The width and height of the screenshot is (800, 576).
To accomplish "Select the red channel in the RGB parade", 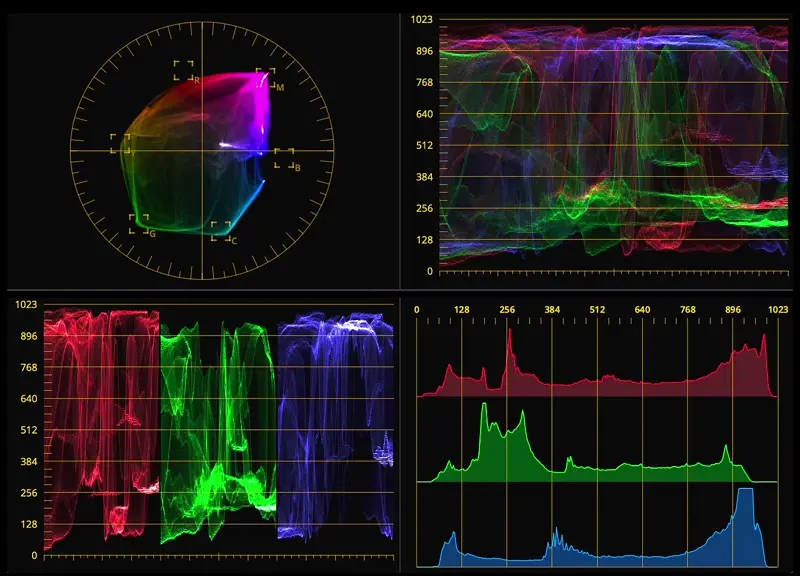I will [101, 430].
